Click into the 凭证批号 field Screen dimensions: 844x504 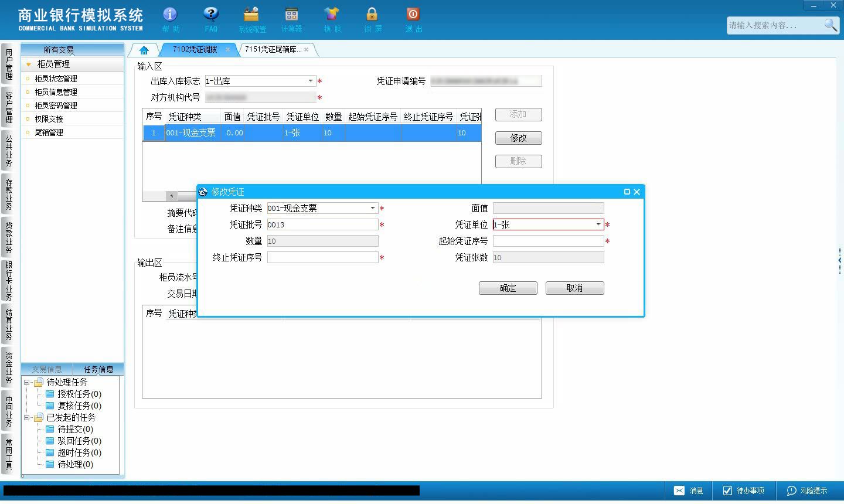323,224
